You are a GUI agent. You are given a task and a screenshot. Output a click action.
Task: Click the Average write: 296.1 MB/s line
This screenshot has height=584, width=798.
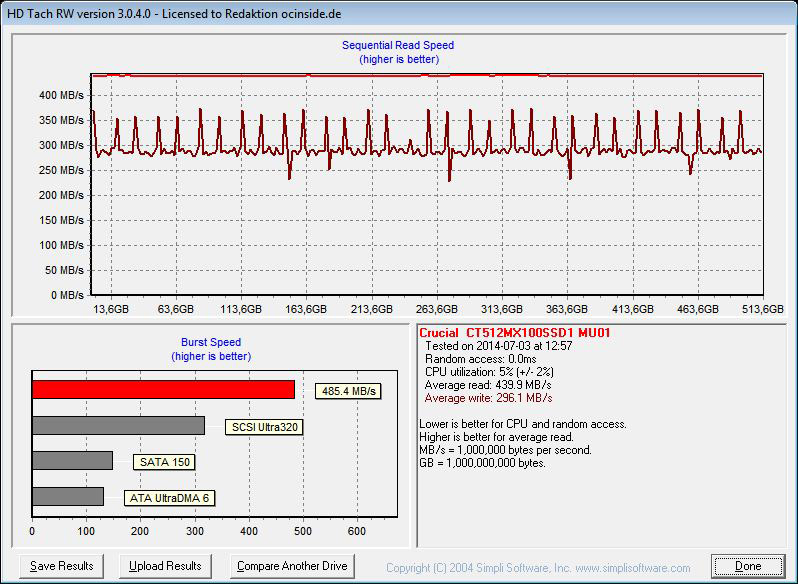(488, 398)
